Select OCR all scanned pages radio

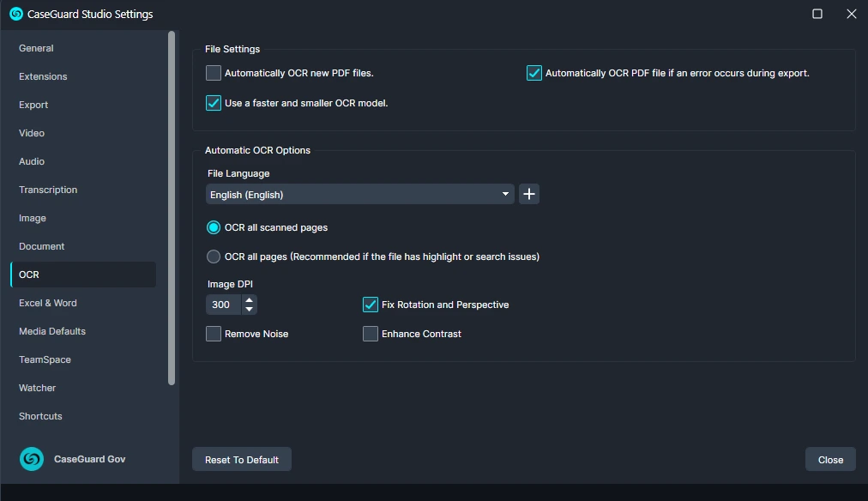(x=213, y=227)
